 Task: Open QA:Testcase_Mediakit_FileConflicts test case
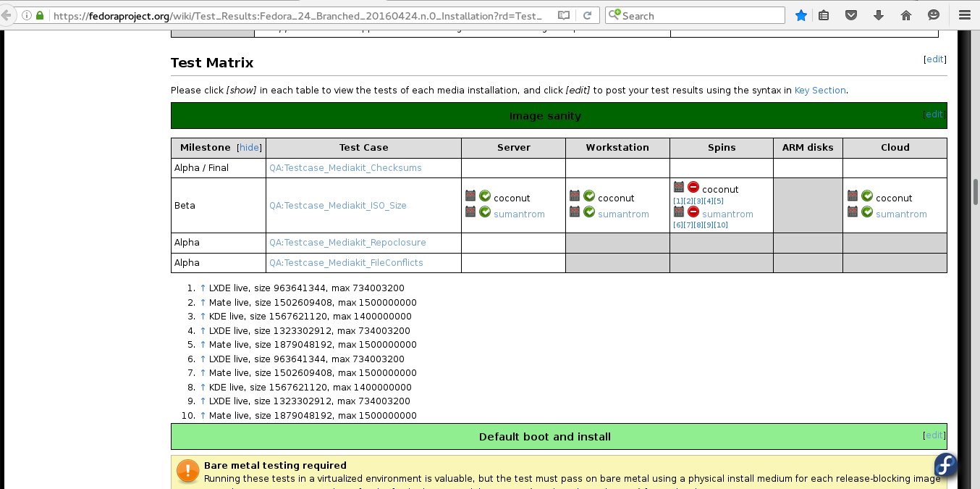tap(346, 263)
